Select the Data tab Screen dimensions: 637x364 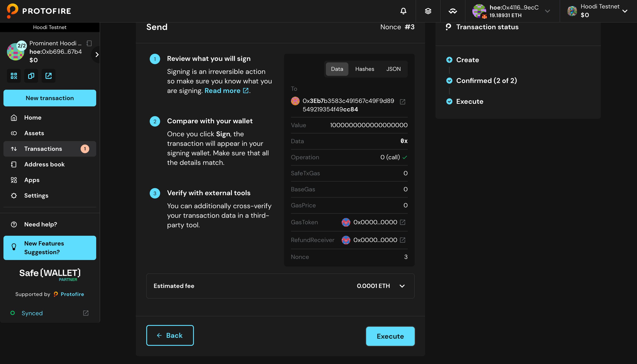click(x=337, y=69)
